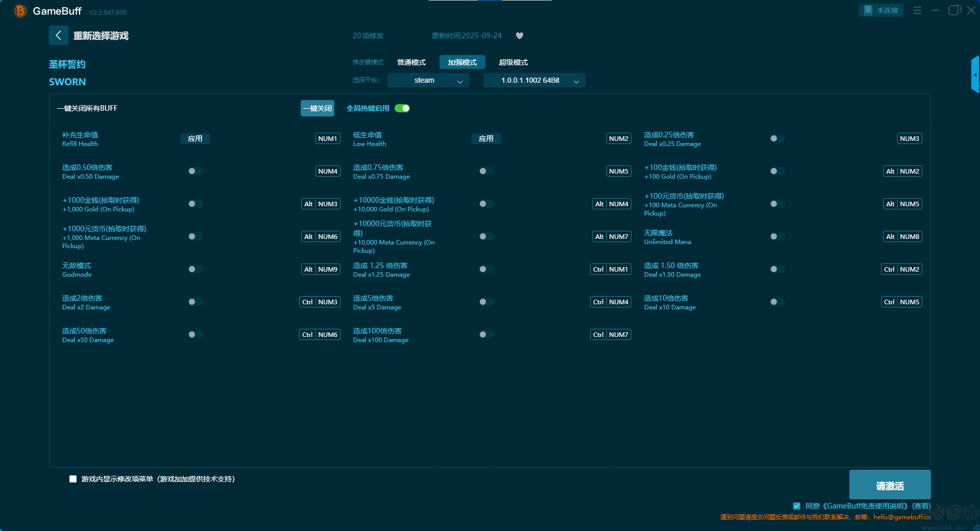Switch to 超级模式 tab

coord(513,62)
